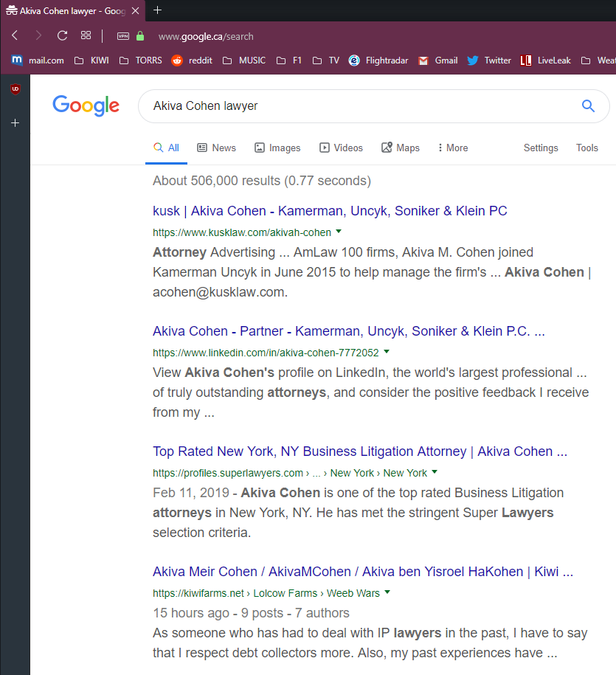Switch to the Videos tab
The height and width of the screenshot is (675, 616).
coord(341,148)
